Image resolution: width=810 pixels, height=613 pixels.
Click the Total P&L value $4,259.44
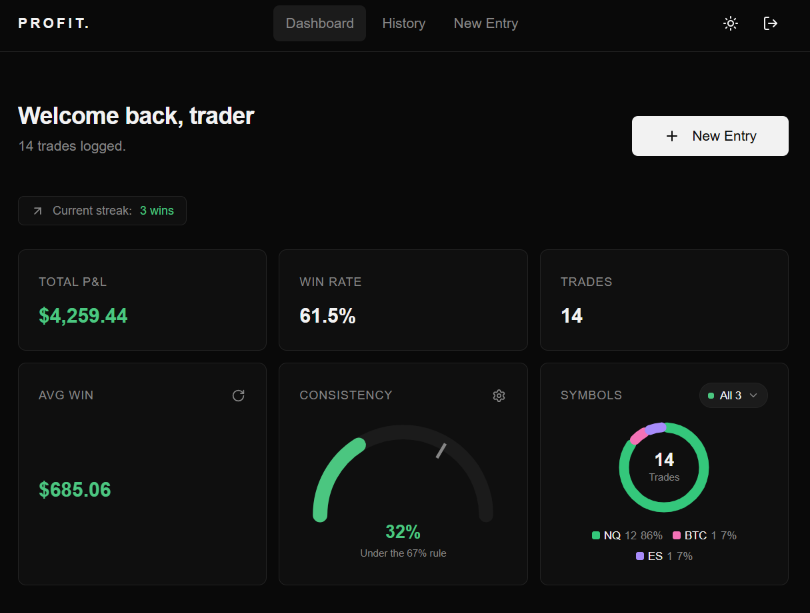click(x=83, y=316)
